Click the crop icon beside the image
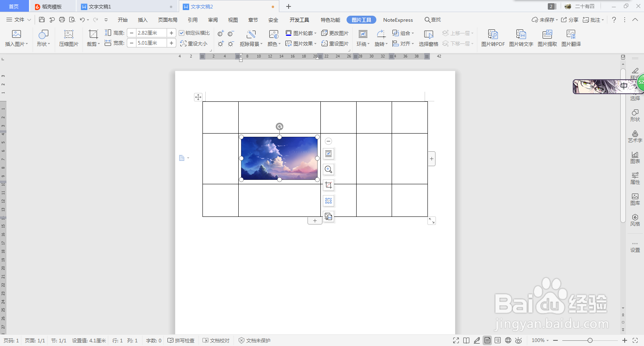Screen dimensions: 644x346 point(328,185)
